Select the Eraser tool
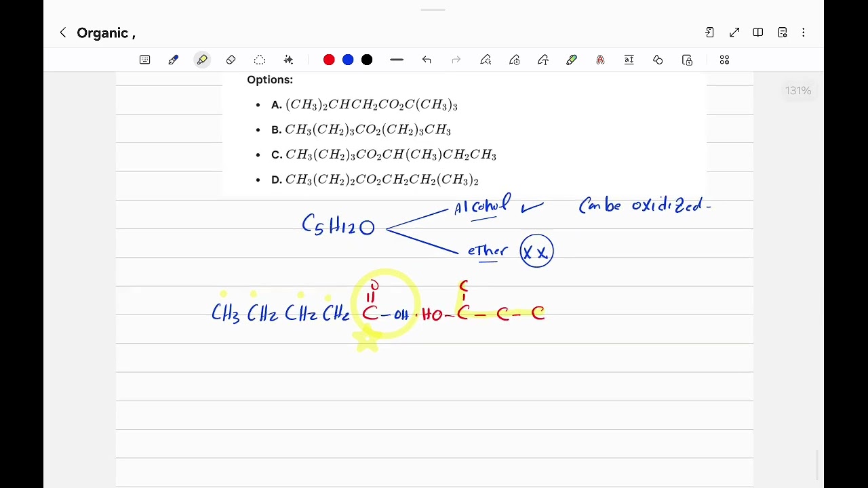 click(231, 60)
